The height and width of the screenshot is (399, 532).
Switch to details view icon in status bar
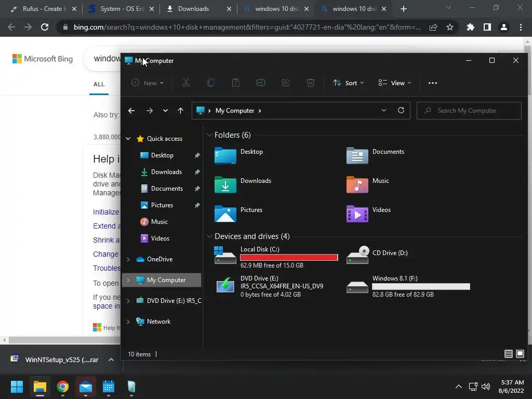pos(508,354)
